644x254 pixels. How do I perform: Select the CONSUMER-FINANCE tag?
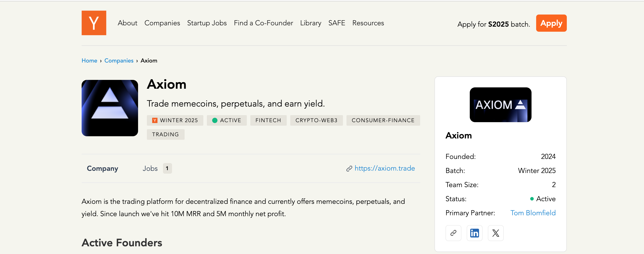click(x=383, y=120)
